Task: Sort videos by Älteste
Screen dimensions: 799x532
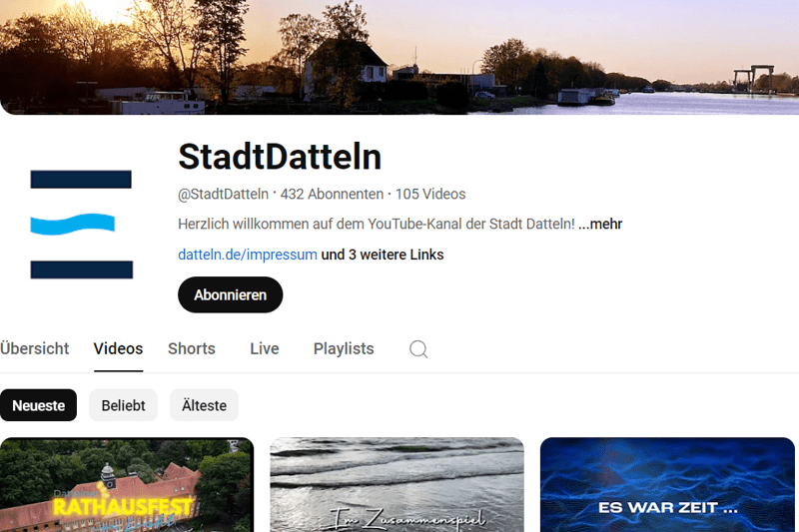Action: tap(204, 405)
